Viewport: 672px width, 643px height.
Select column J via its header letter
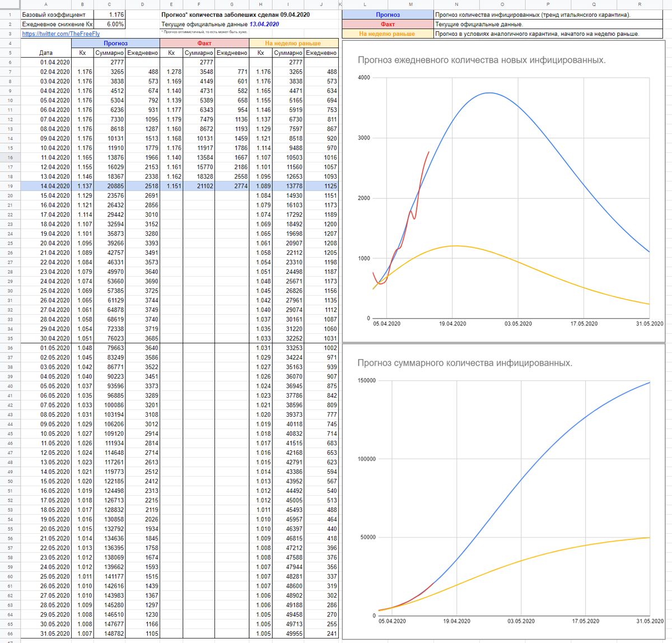[x=321, y=4]
